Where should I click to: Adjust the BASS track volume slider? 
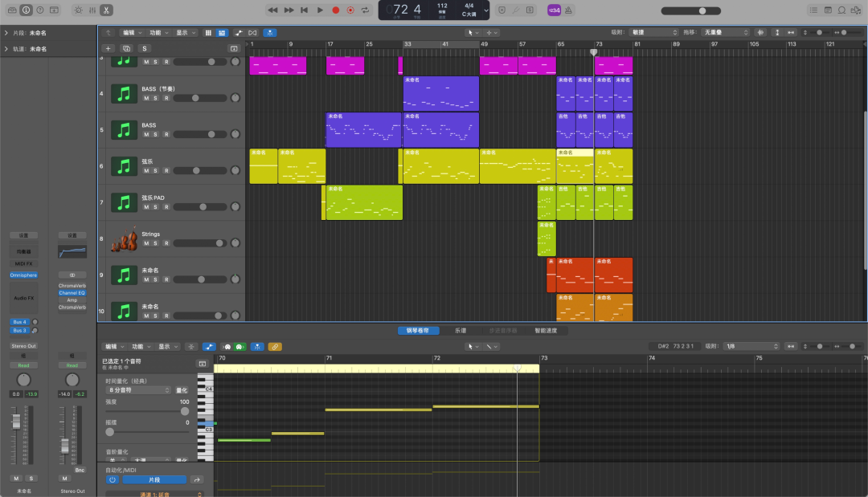click(x=200, y=134)
